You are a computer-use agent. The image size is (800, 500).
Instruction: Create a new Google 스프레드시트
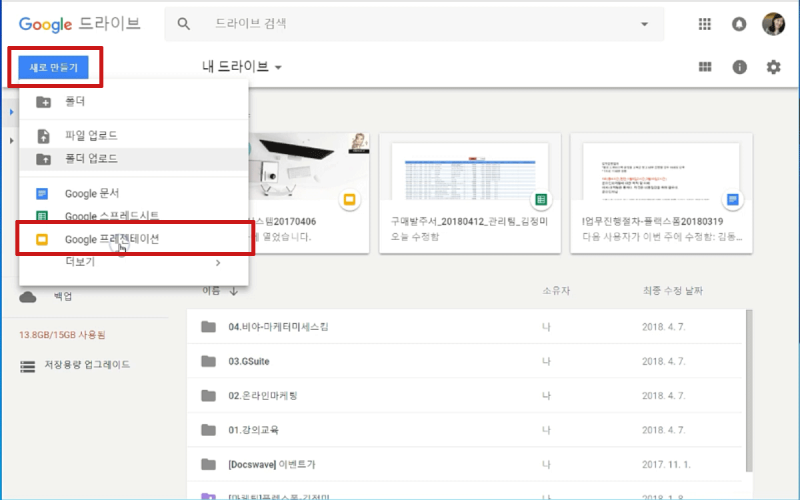coord(134,216)
